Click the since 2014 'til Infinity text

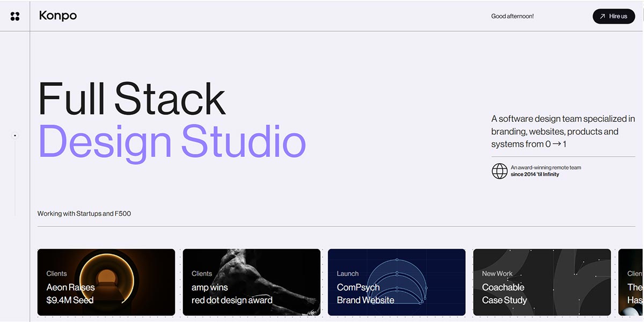pyautogui.click(x=535, y=174)
